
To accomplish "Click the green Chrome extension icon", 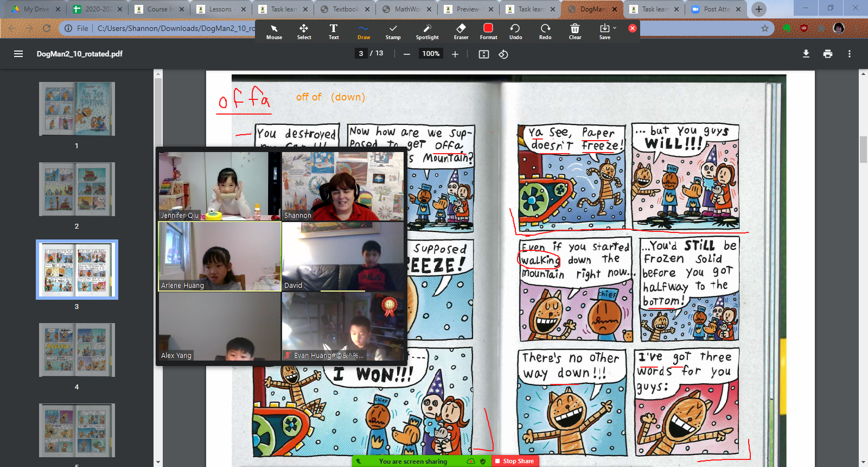I will 787,28.
